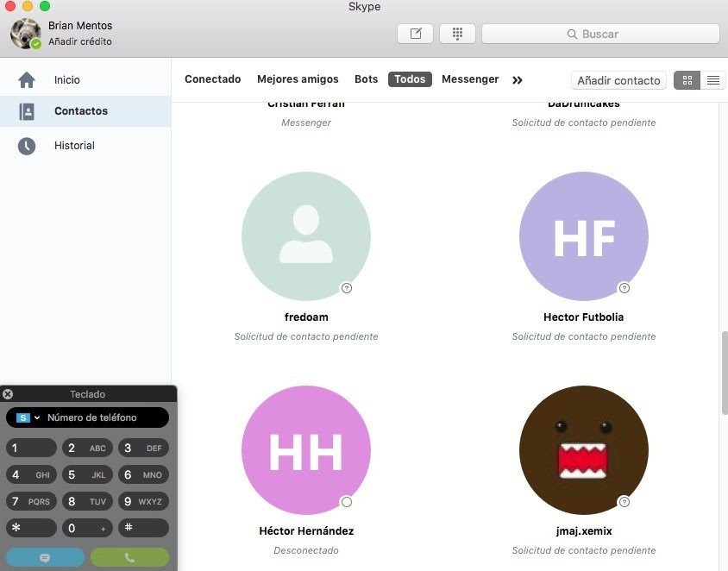Dial the asterisk key

[31, 528]
